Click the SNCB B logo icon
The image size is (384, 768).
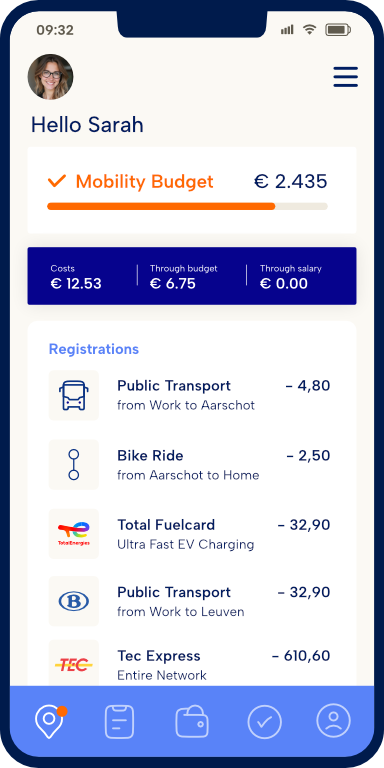[74, 601]
